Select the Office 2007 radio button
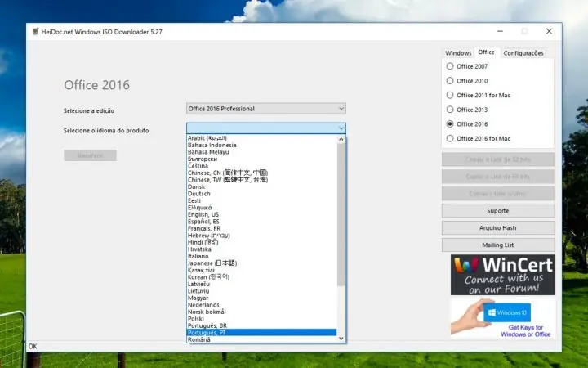This screenshot has height=368, width=588. click(x=450, y=66)
